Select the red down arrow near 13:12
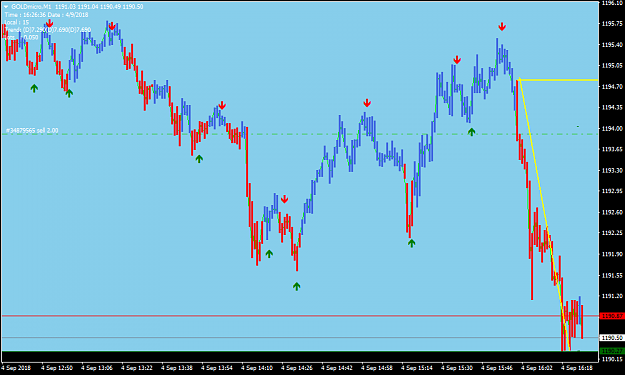 point(112,26)
